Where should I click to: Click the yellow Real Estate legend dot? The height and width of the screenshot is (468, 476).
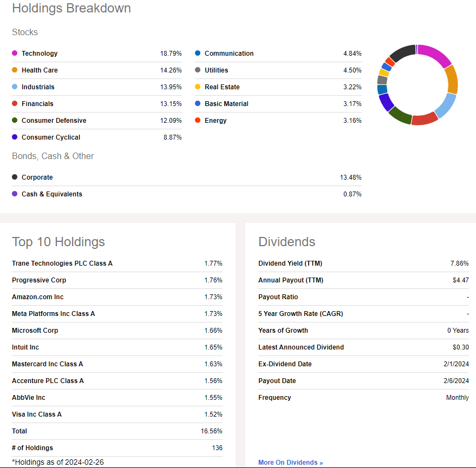[198, 87]
